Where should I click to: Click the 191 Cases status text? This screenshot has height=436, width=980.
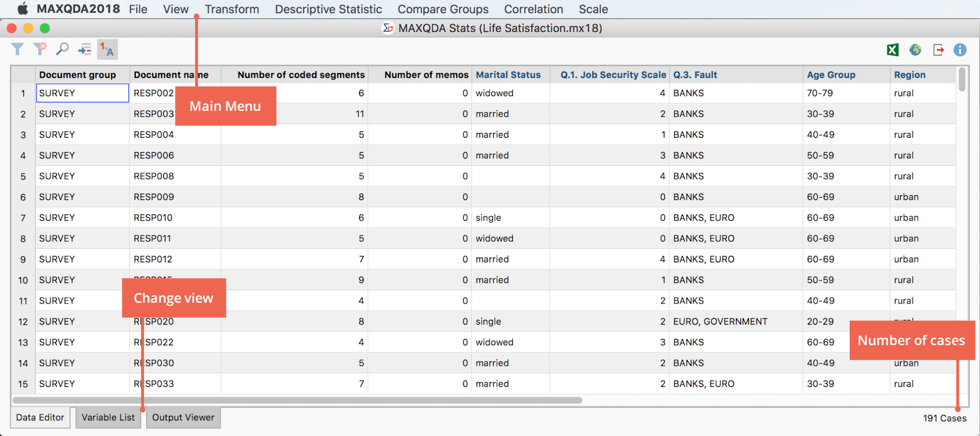[945, 418]
